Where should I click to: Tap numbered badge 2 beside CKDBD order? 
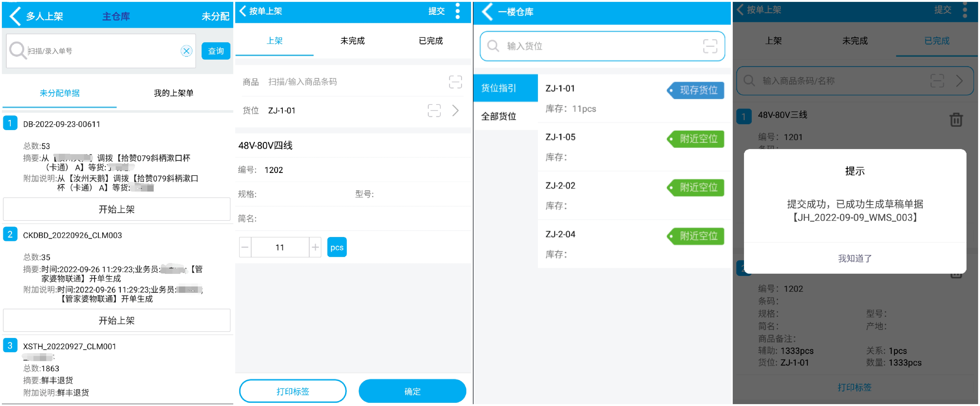10,234
